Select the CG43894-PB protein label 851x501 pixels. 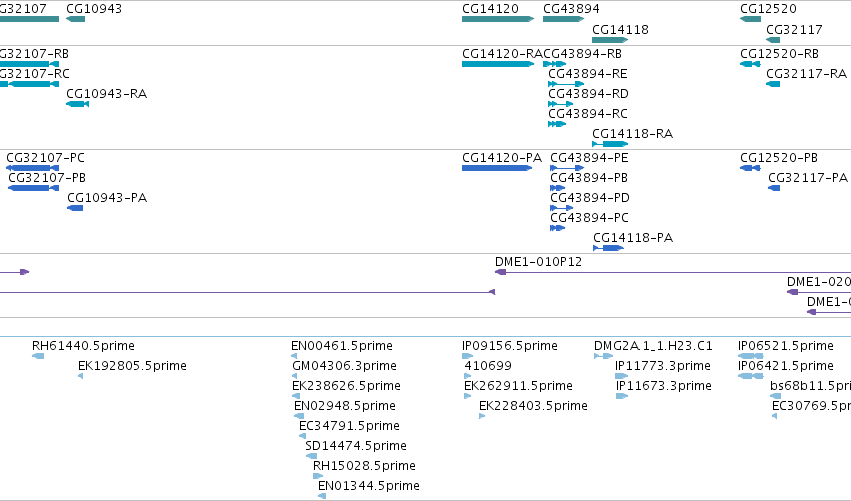[589, 178]
